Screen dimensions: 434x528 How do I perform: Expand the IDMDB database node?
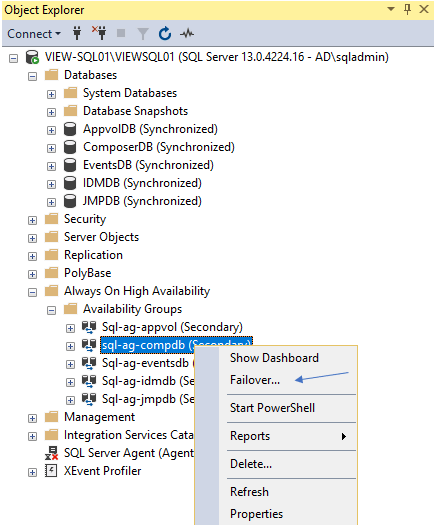[51, 184]
